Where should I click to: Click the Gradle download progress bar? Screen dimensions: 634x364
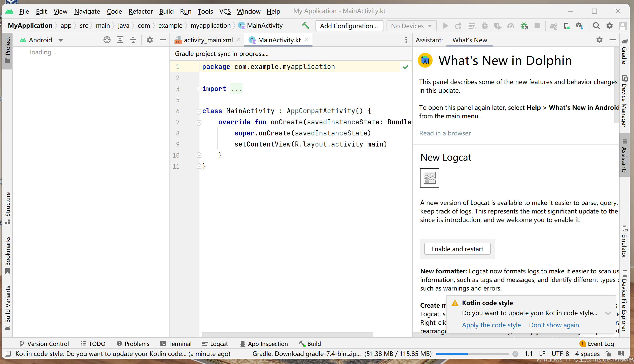pos(472,354)
